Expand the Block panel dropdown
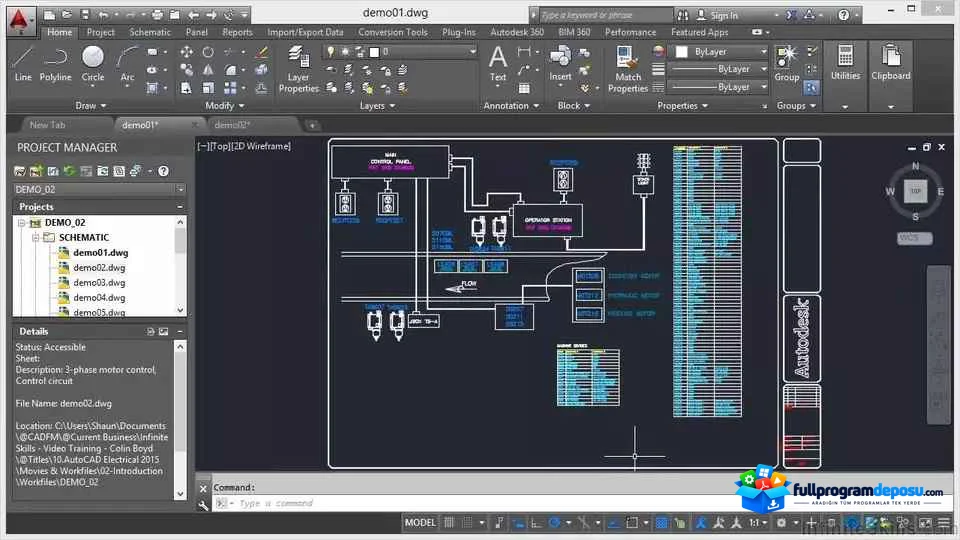 click(x=574, y=106)
